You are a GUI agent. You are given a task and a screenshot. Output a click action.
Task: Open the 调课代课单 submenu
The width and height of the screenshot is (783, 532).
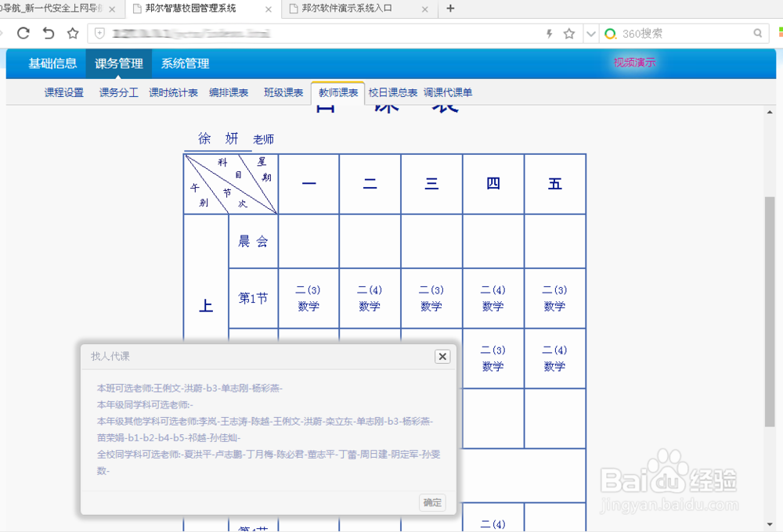pos(448,92)
